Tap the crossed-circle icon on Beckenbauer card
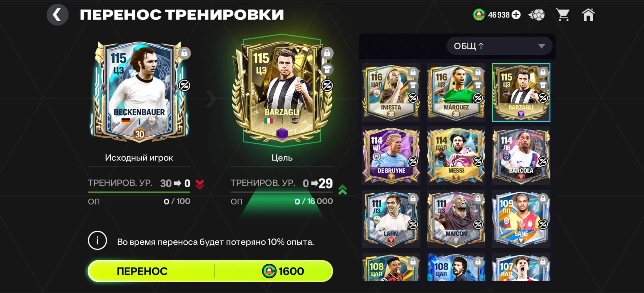Image resolution: width=644 pixels, height=293 pixels. tap(184, 86)
